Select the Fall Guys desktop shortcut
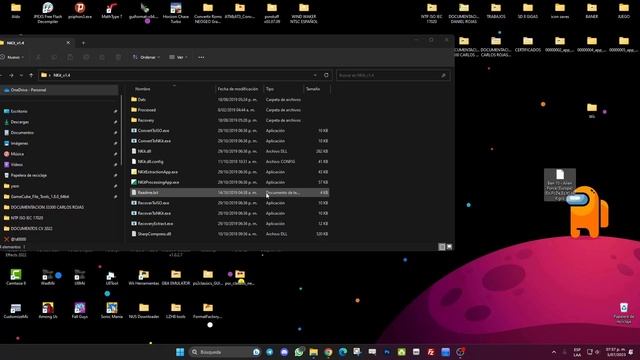The width and height of the screenshot is (640, 360). (80, 311)
